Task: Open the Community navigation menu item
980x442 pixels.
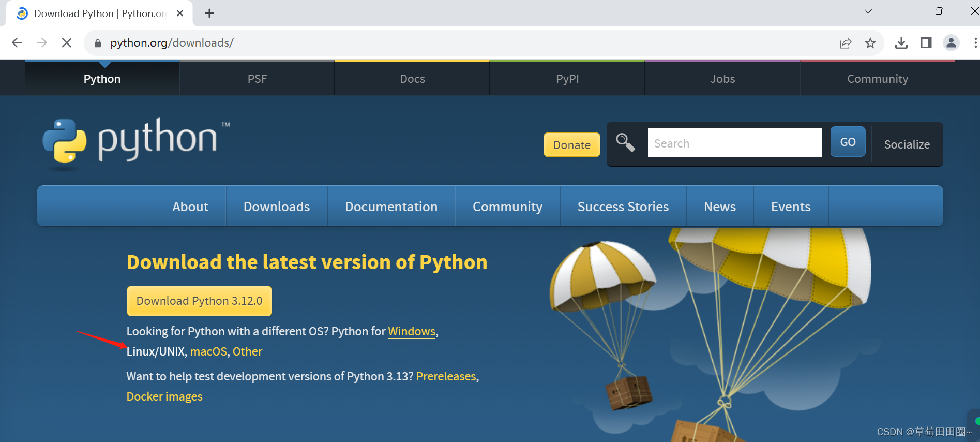Action: click(507, 207)
